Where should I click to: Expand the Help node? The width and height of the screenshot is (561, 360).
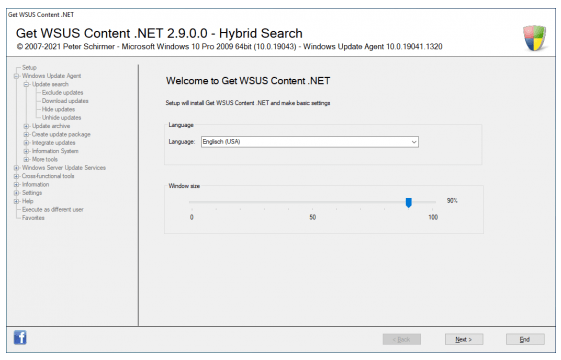tap(16, 201)
